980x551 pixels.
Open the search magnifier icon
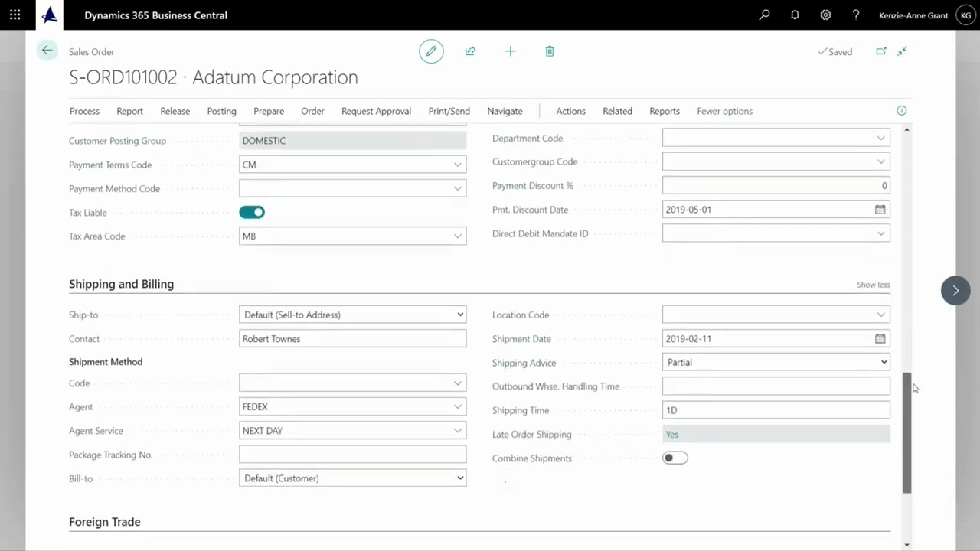pyautogui.click(x=764, y=15)
